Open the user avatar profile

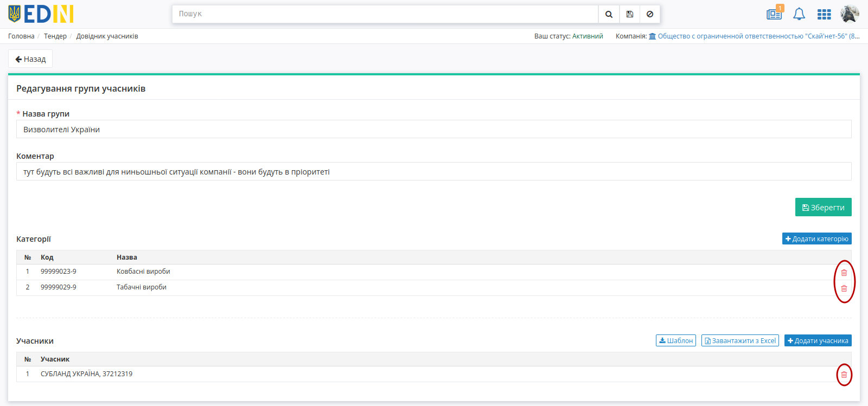pos(850,14)
